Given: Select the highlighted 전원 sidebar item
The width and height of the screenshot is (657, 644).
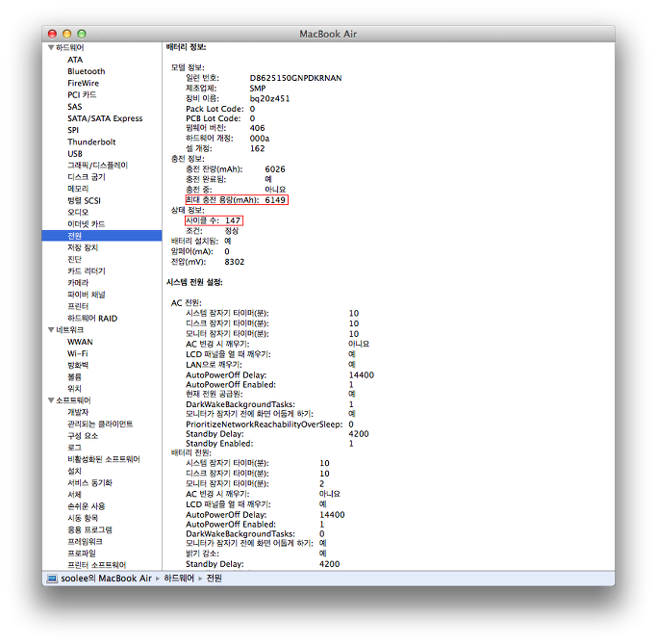Looking at the screenshot, I should [74, 236].
